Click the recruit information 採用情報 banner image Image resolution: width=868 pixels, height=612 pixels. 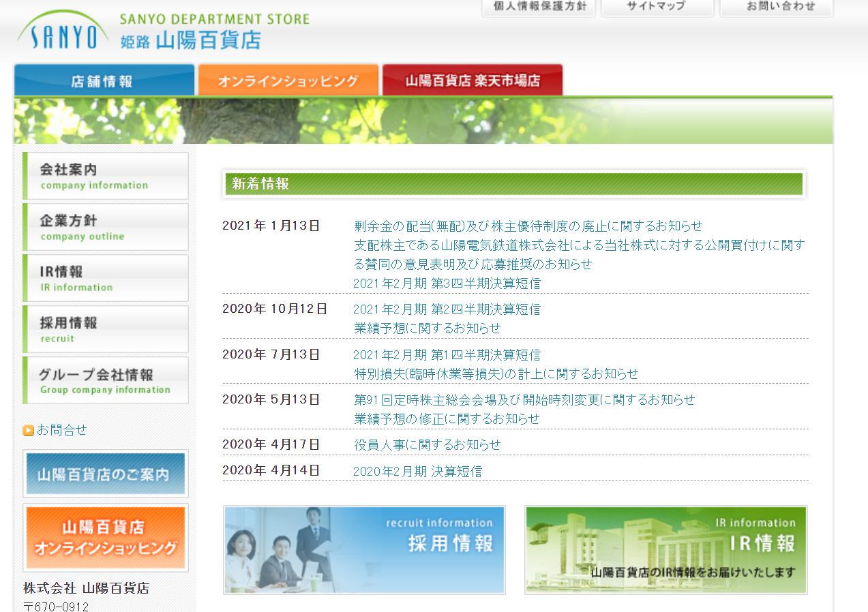point(364,549)
